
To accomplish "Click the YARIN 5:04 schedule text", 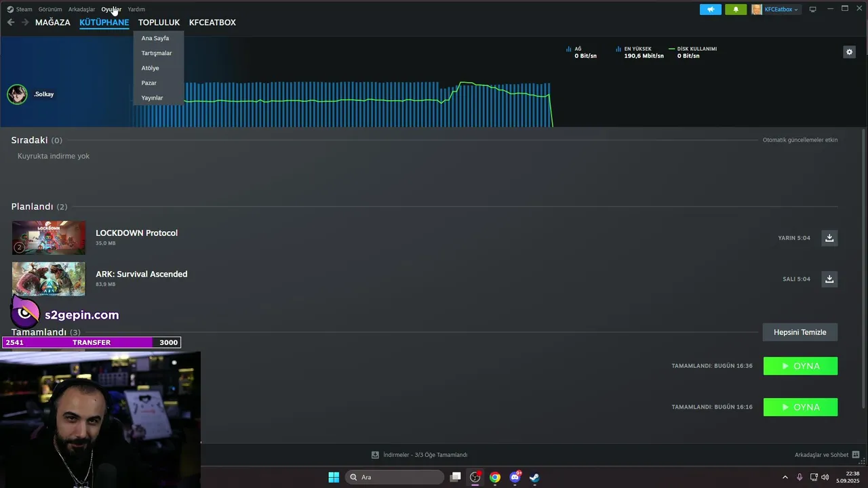I will tap(794, 238).
